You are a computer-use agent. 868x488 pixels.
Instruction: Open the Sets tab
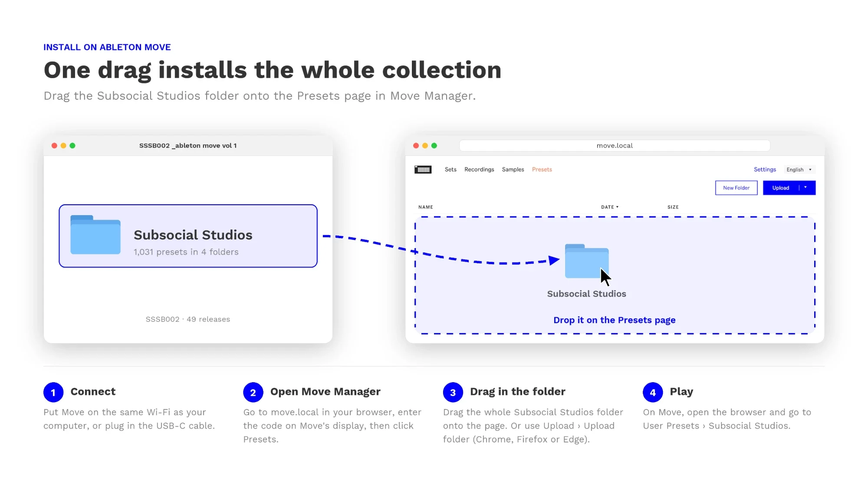click(x=450, y=170)
